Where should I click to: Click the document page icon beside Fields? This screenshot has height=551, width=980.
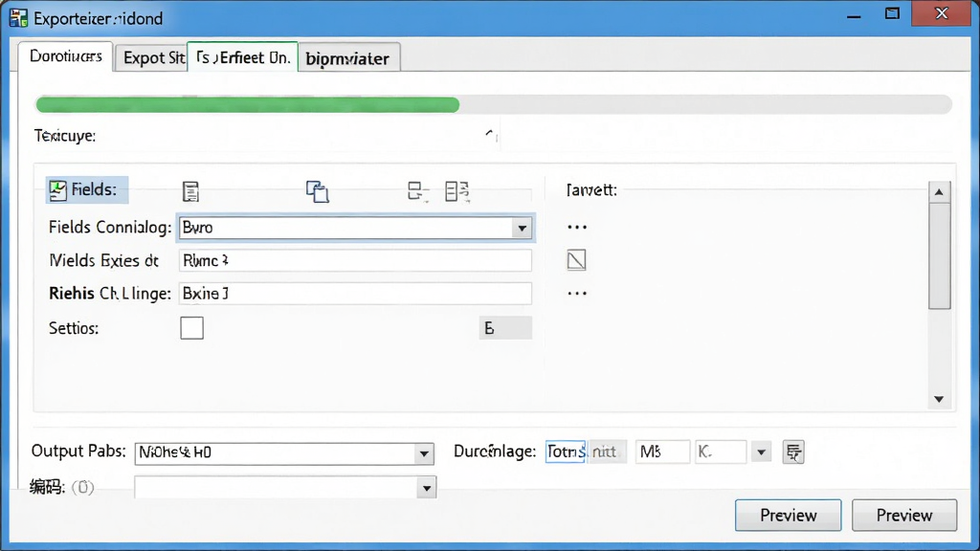coord(190,191)
